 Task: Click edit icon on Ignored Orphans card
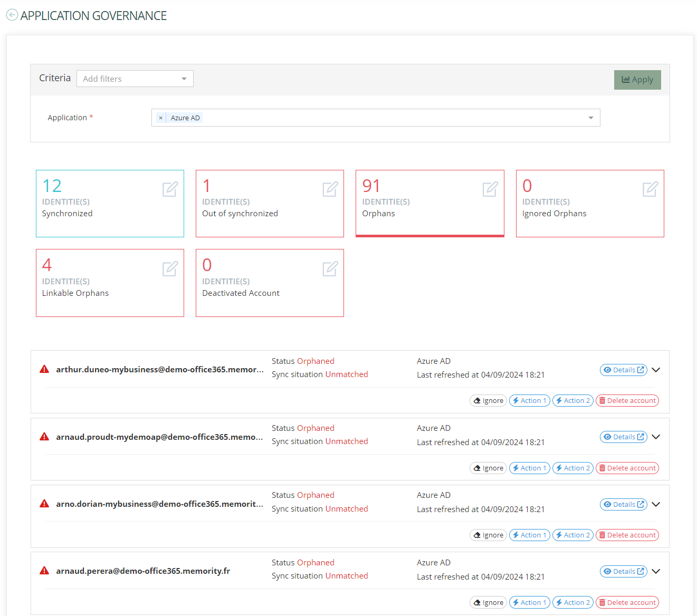650,189
